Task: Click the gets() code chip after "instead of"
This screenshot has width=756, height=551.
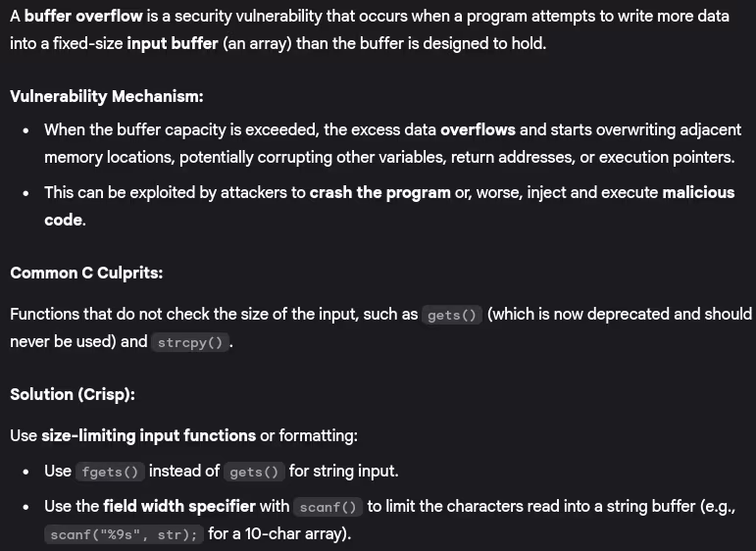Action: tap(254, 472)
